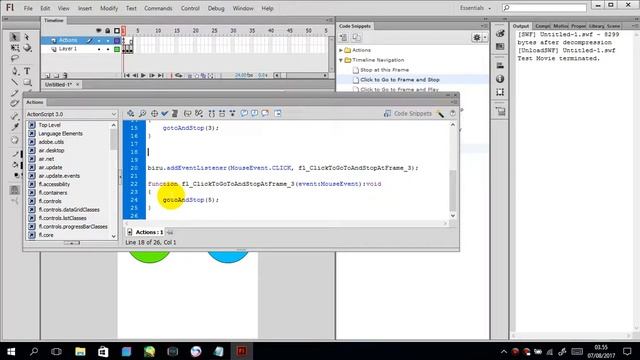Select the Eraser tool

coord(15,140)
